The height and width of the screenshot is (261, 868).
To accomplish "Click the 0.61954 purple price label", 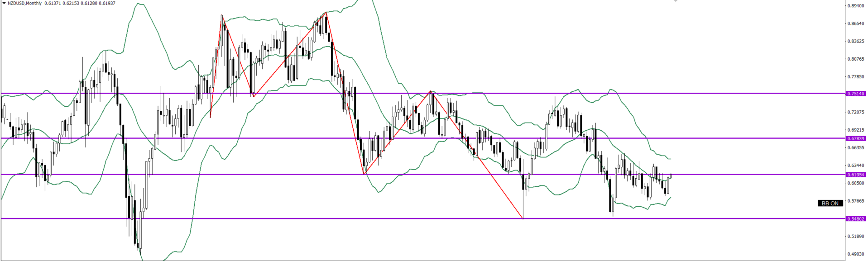I will tap(855, 175).
